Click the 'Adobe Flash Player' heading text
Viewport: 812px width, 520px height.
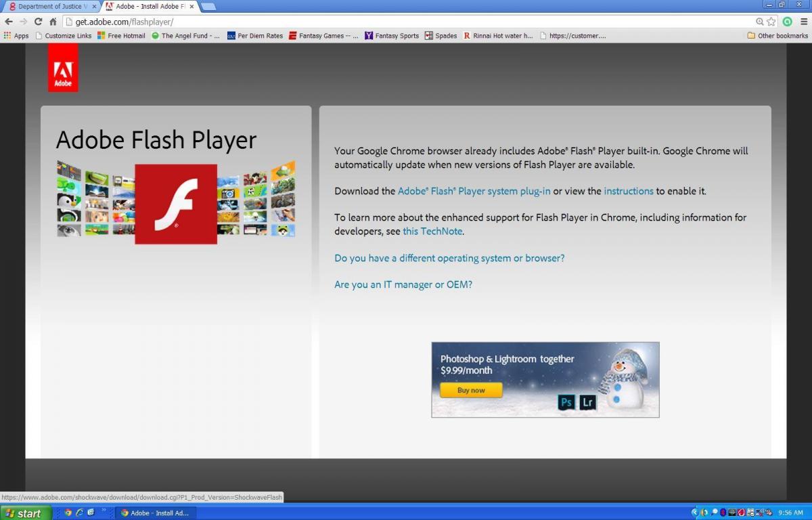point(156,139)
